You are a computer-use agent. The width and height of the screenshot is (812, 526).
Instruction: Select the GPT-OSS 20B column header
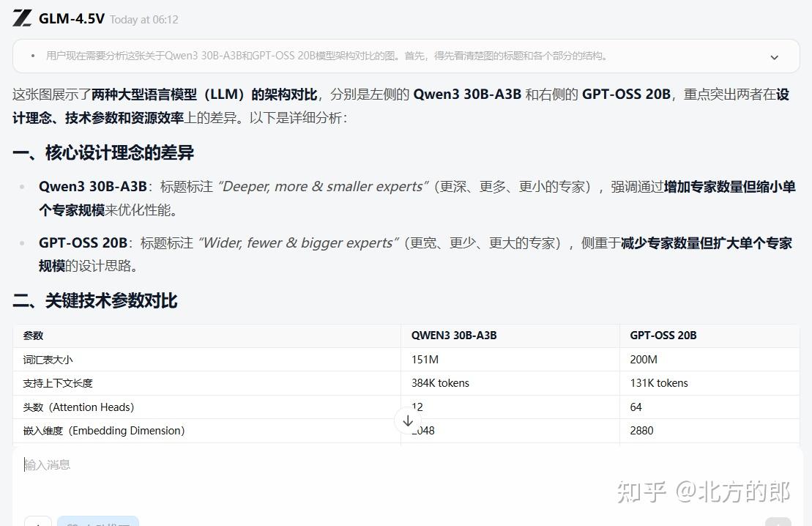pos(663,336)
